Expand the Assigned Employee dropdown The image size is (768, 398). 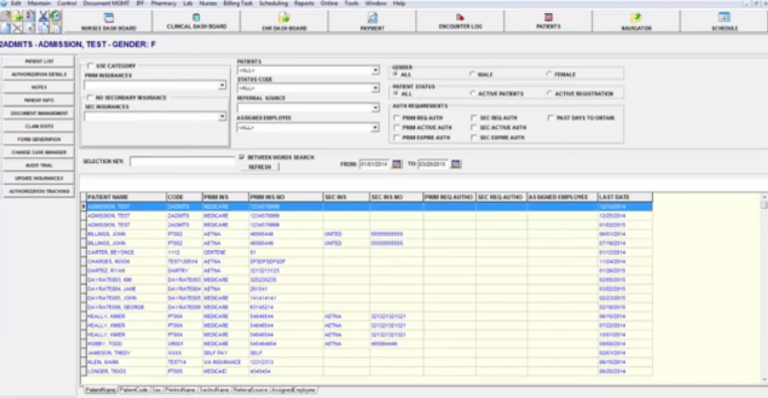pos(375,128)
